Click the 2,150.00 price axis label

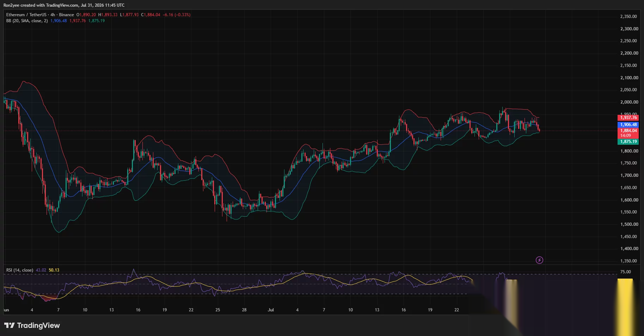click(629, 66)
